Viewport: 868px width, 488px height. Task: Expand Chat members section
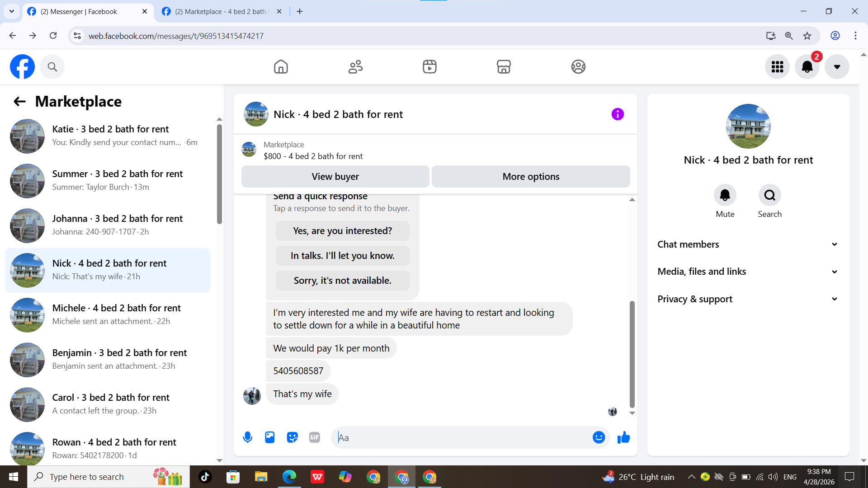coord(748,244)
